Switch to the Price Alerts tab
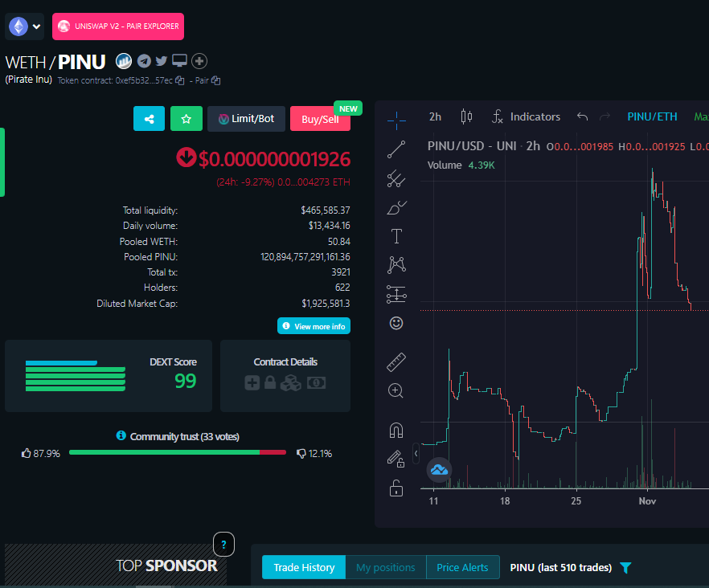The image size is (709, 588). 462,567
